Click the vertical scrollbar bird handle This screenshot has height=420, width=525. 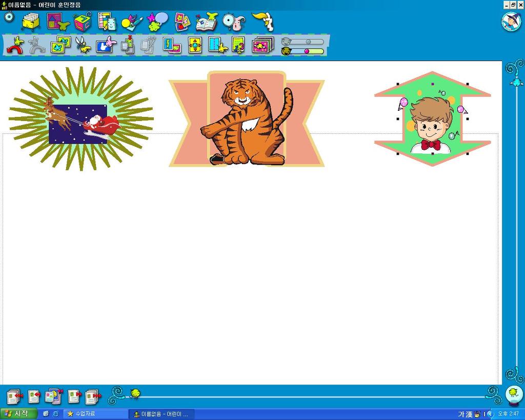point(516,82)
